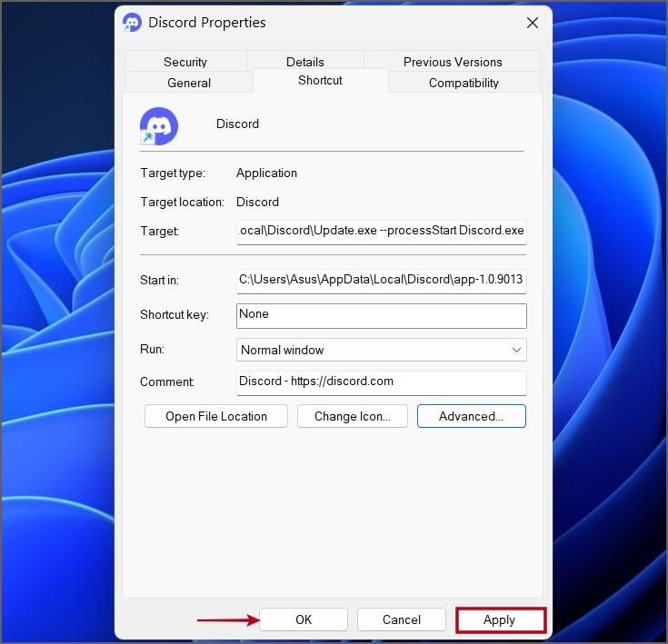
Task: Select the Shortcut tab
Action: point(320,80)
